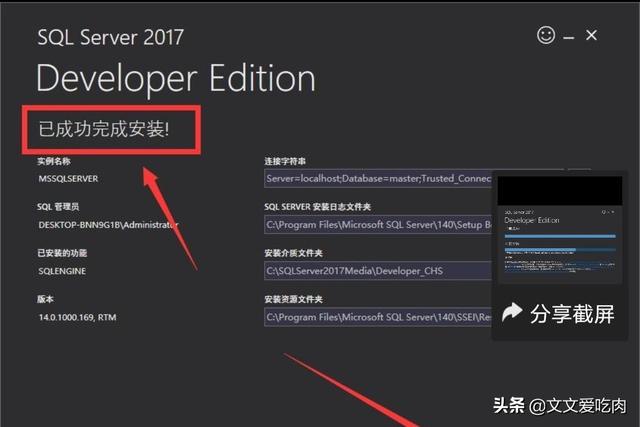Click the SQL 管理员 label
The height and width of the screenshot is (427, 640).
point(58,207)
